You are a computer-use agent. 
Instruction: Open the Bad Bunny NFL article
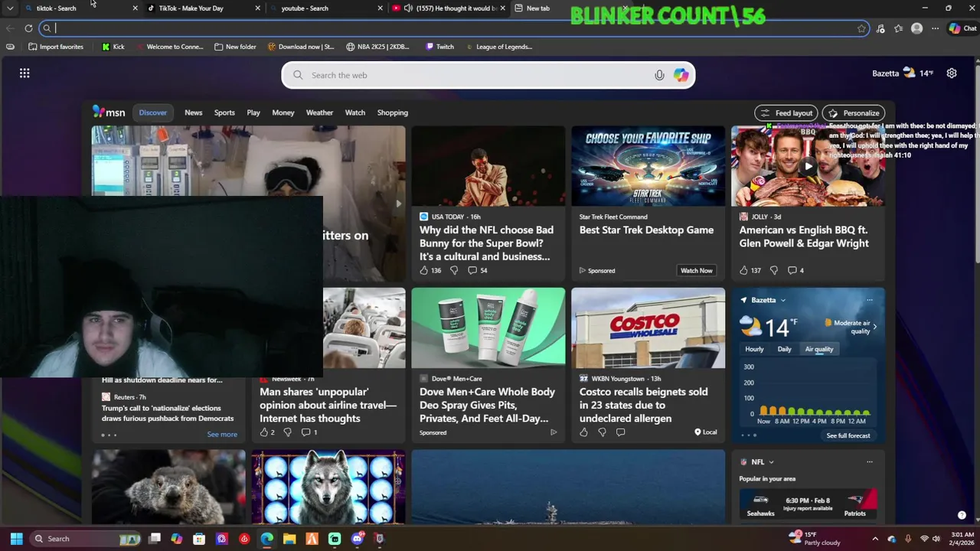[486, 243]
